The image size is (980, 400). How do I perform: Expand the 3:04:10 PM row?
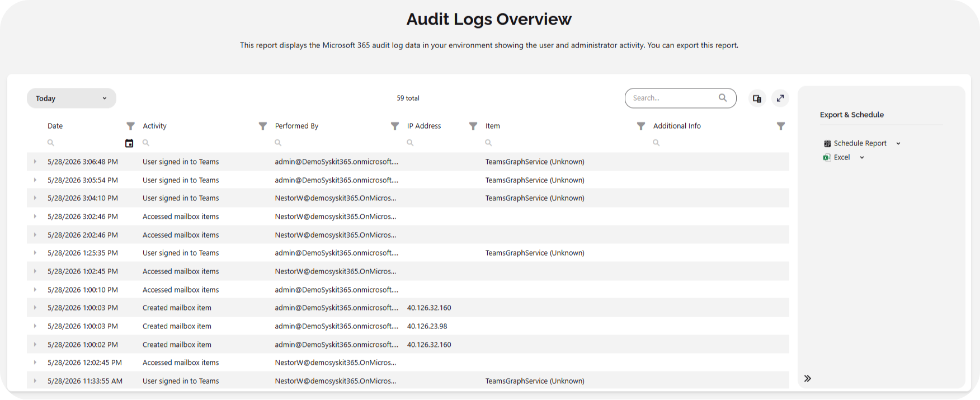[35, 198]
